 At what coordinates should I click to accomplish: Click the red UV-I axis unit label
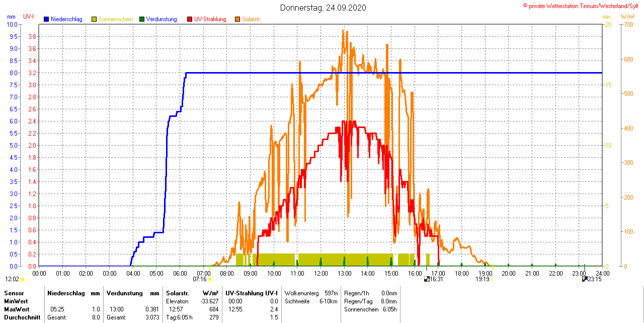pos(29,17)
